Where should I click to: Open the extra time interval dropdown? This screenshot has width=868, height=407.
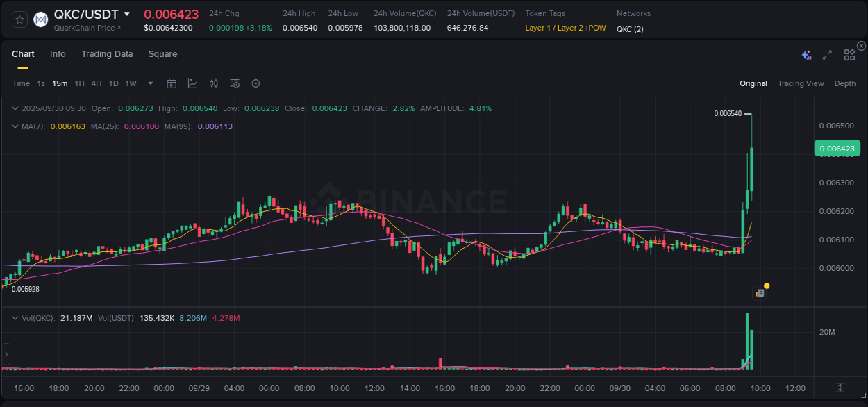149,83
